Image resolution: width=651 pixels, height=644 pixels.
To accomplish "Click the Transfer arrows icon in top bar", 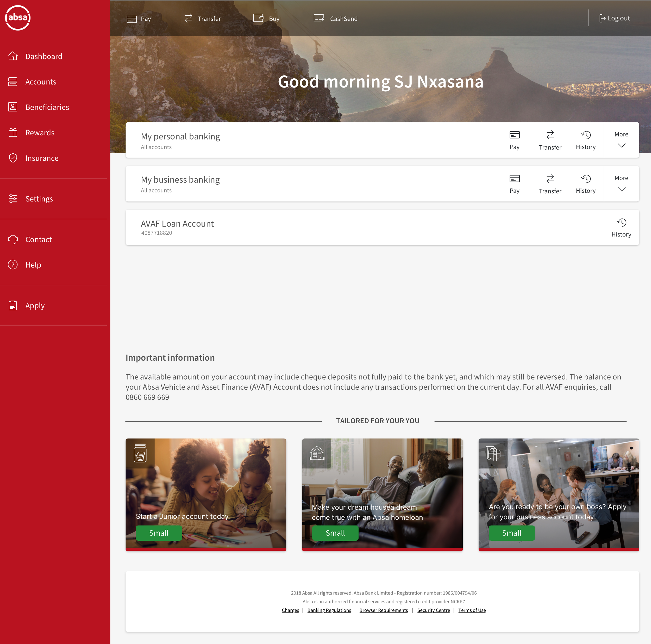I will pyautogui.click(x=189, y=18).
